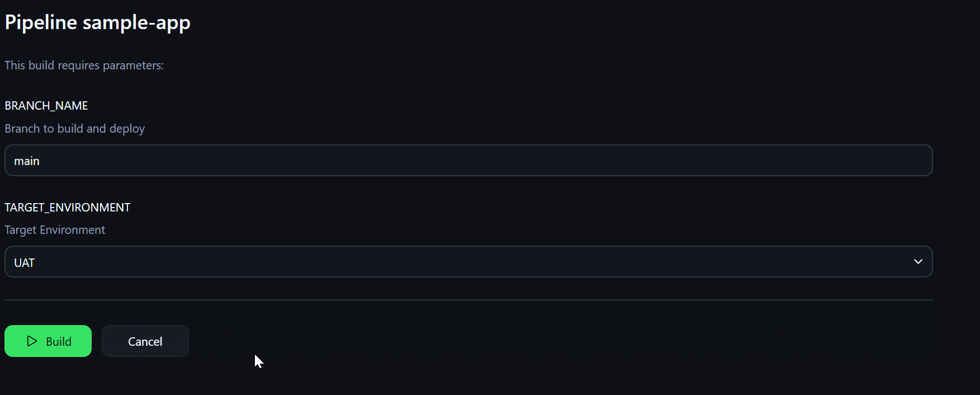Click the "main" text in the branch field

click(26, 161)
